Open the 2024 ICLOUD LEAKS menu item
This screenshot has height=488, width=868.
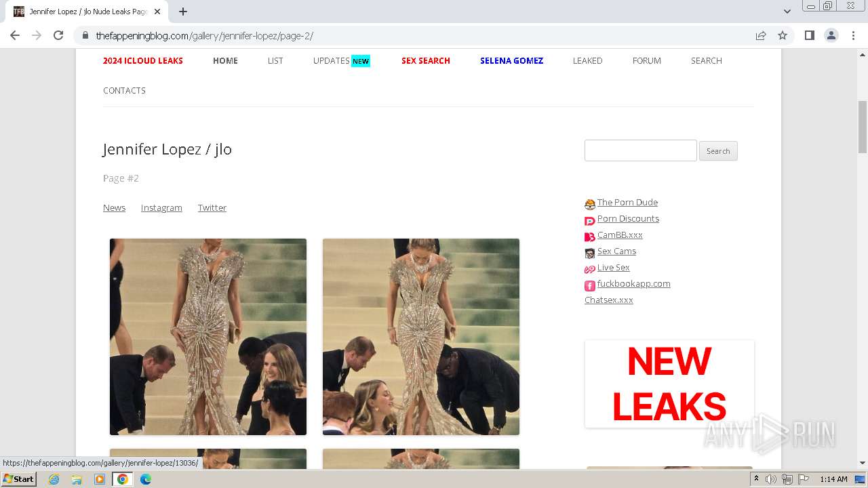point(143,60)
